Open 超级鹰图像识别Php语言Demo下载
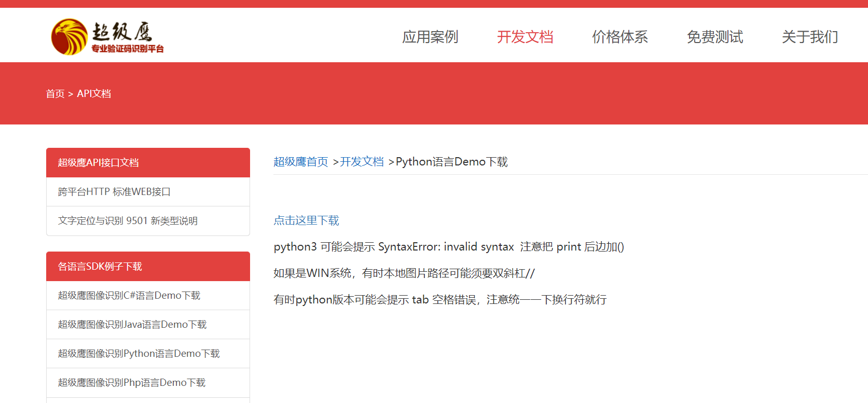 [x=148, y=383]
